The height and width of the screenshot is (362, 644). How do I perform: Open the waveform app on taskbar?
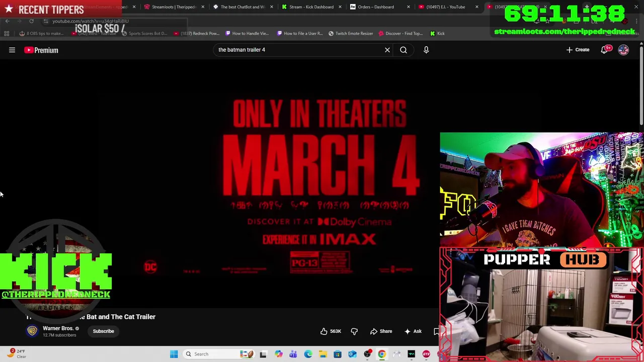pyautogui.click(x=412, y=354)
